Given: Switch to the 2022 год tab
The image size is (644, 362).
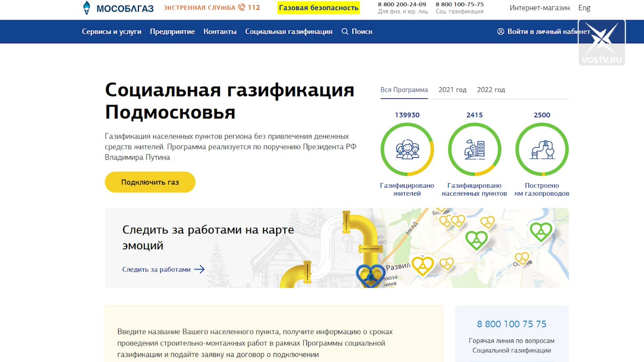Looking at the screenshot, I should 491,90.
